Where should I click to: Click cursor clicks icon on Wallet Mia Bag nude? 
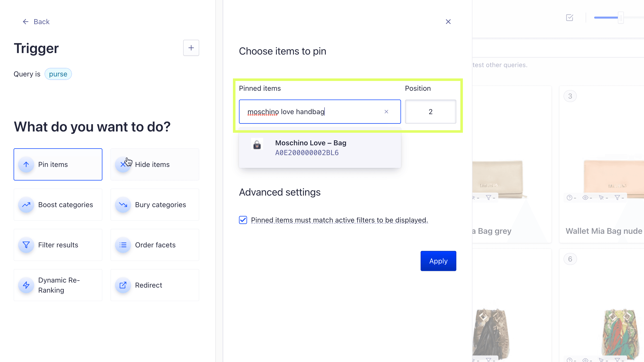tap(601, 198)
